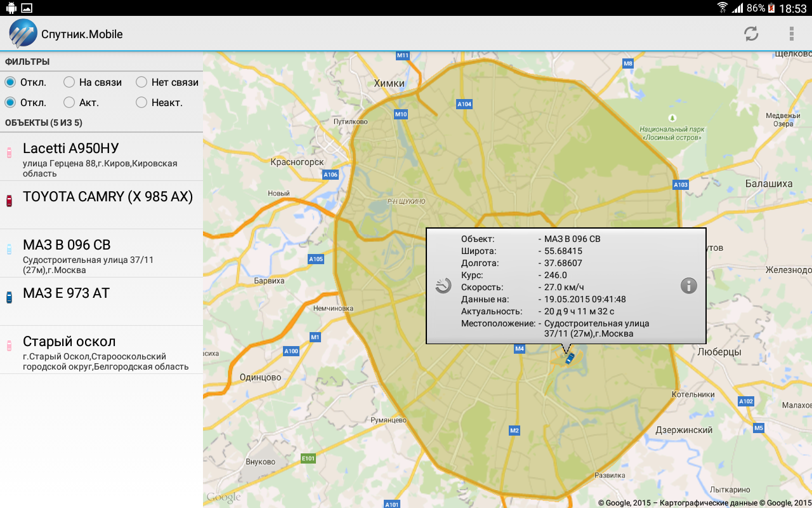Tap the M4 road badge on map

click(520, 349)
